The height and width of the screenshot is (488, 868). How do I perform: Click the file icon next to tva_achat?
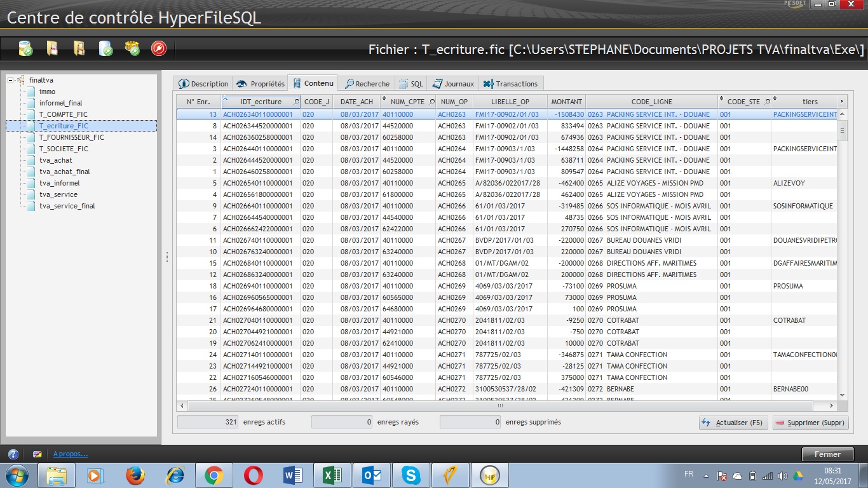[x=31, y=160]
